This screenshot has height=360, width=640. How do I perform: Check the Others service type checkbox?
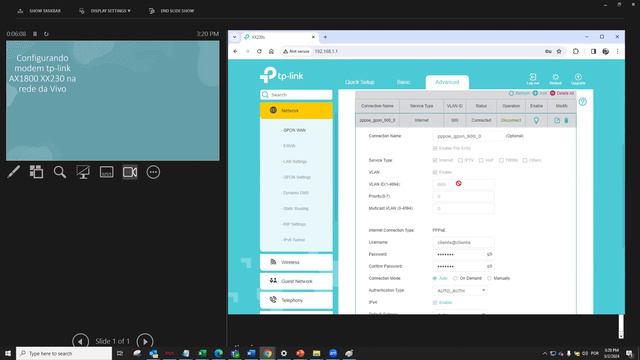525,160
